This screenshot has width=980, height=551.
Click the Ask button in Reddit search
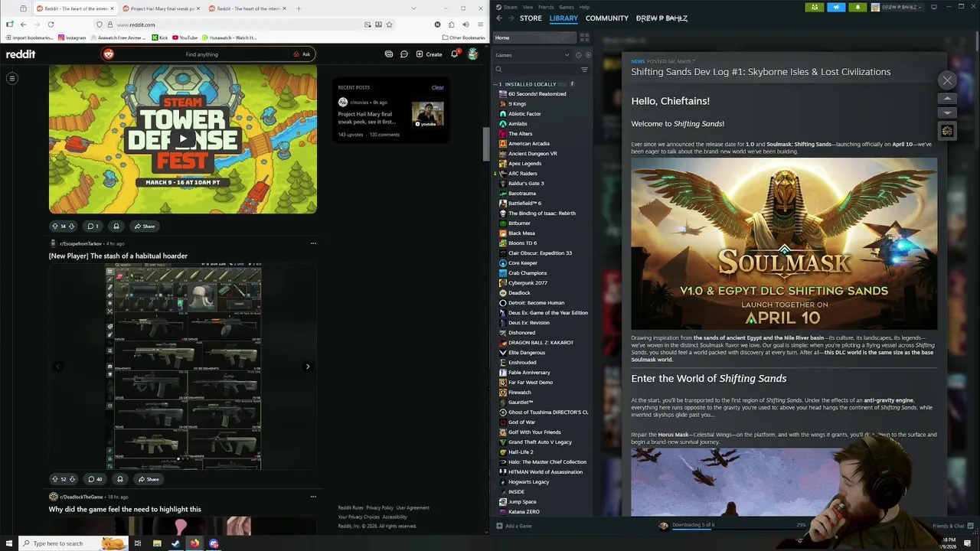[302, 54]
